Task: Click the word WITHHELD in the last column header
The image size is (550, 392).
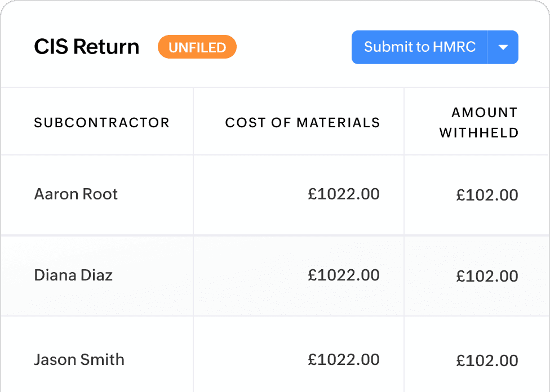Action: [479, 133]
